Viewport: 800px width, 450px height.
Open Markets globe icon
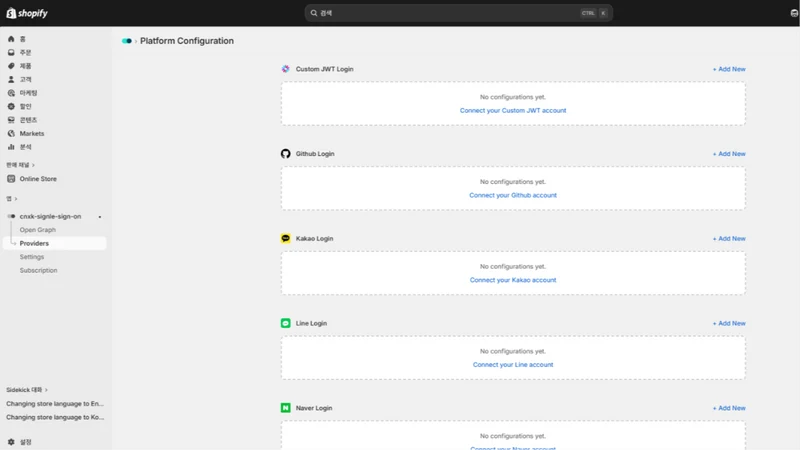[11, 134]
